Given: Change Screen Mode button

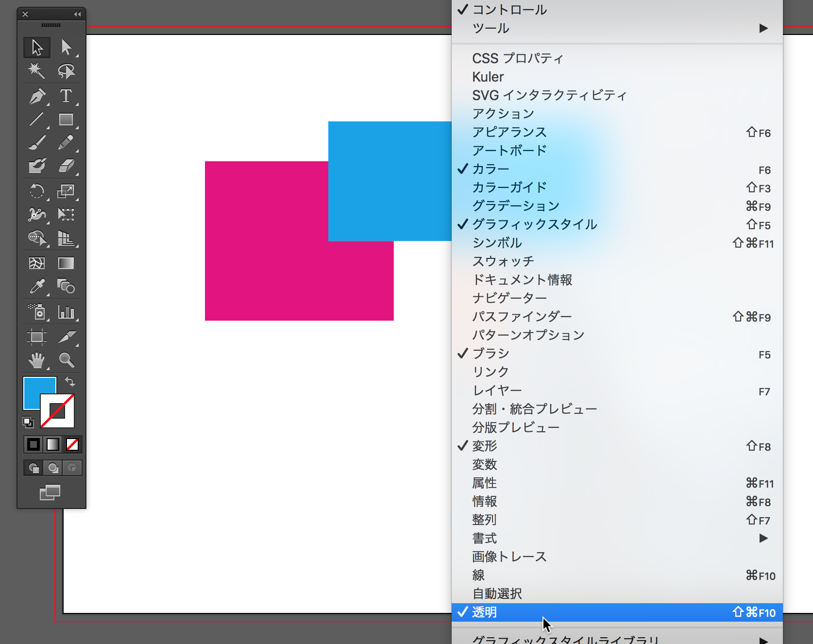Looking at the screenshot, I should 50,492.
